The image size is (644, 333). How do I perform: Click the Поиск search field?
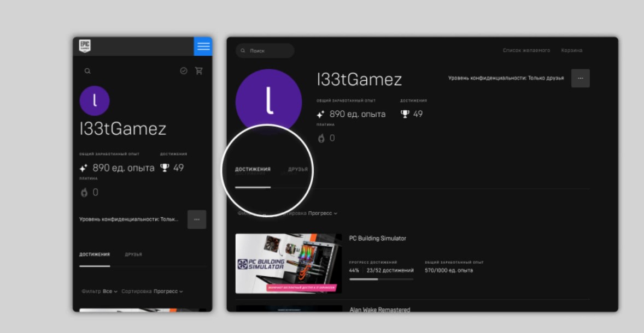pyautogui.click(x=265, y=50)
